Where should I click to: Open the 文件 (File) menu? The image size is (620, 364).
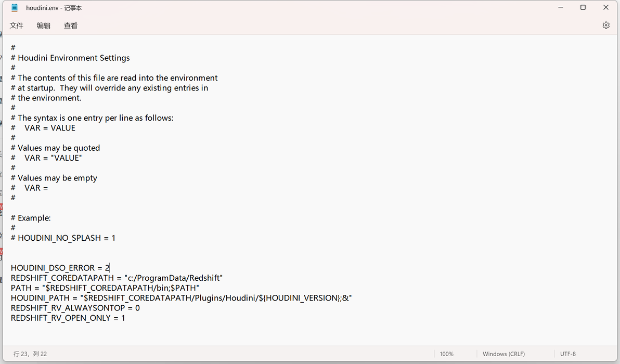17,25
